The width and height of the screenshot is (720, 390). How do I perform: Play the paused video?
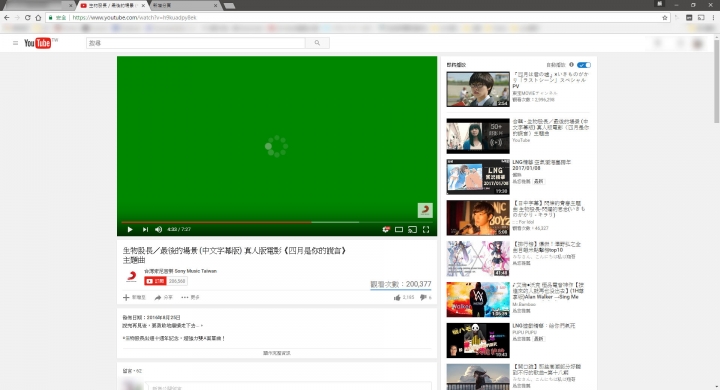pos(130,229)
